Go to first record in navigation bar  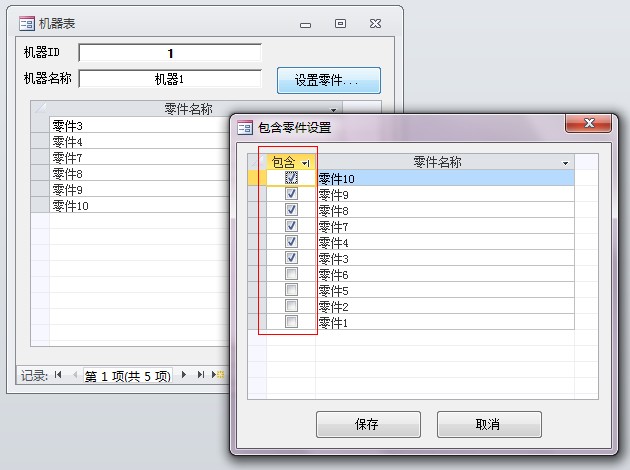(58, 375)
